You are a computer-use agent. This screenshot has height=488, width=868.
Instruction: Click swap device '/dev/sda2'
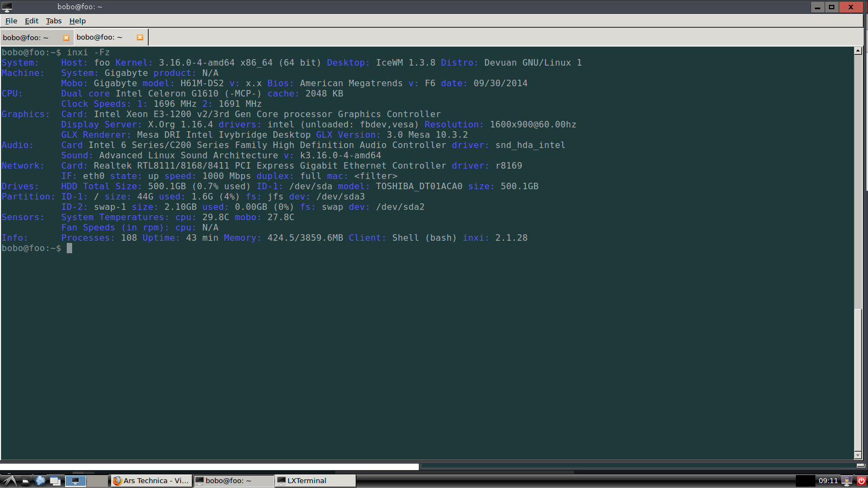400,207
